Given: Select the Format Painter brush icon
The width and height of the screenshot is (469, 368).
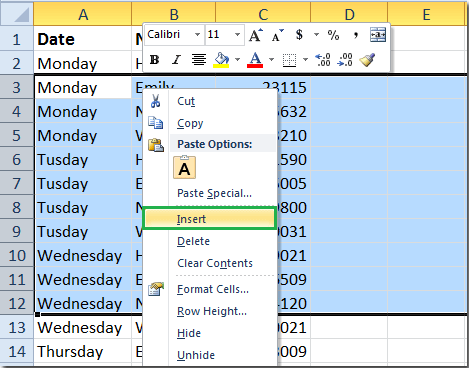Looking at the screenshot, I should (x=367, y=60).
